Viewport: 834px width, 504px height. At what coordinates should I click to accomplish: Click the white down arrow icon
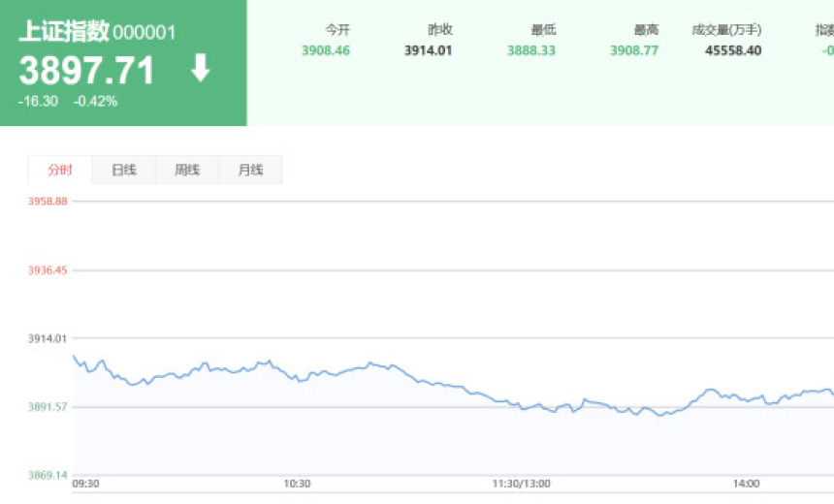pyautogui.click(x=200, y=69)
